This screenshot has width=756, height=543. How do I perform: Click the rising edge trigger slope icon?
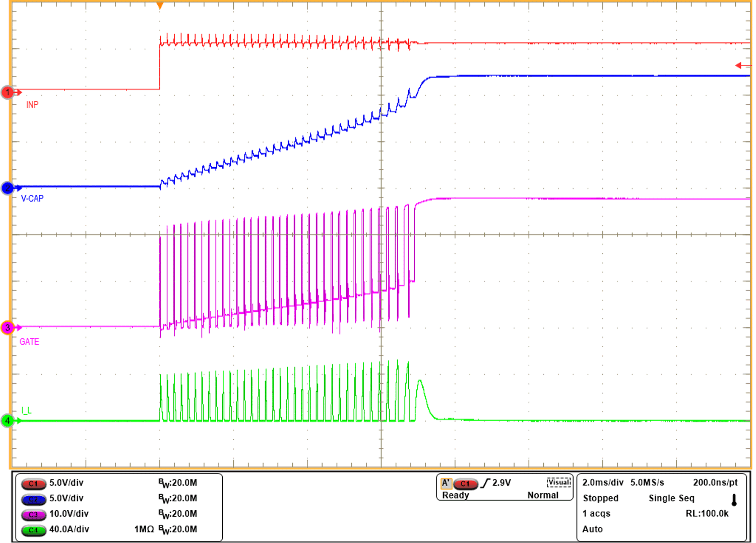[485, 483]
